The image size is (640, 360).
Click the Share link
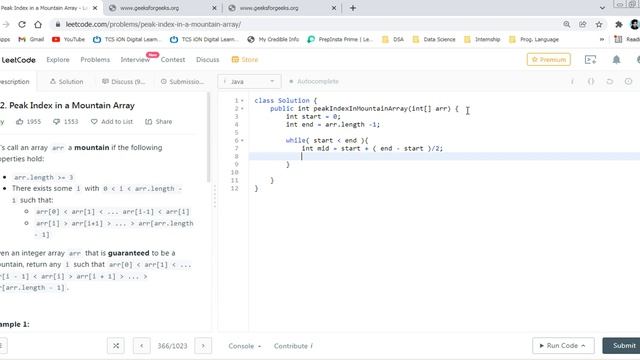click(x=159, y=122)
